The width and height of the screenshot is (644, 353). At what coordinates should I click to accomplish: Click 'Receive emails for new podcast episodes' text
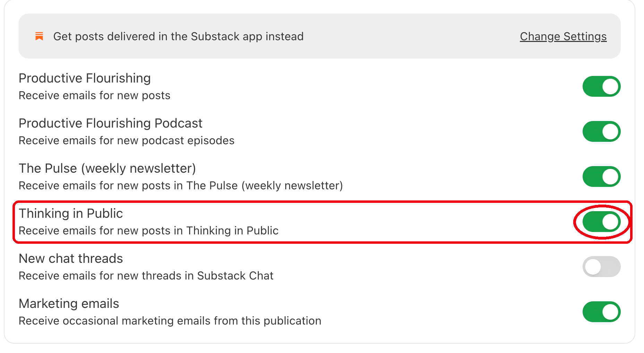127,140
